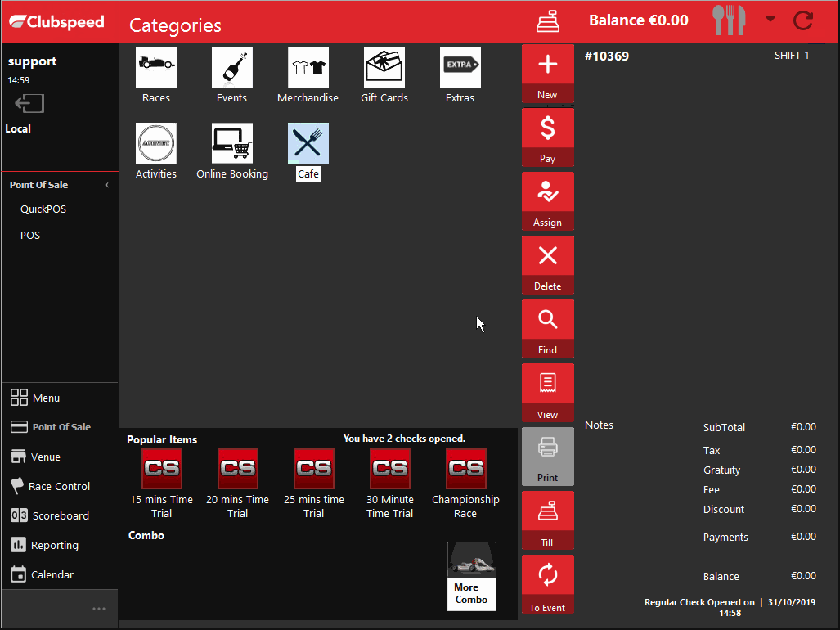Select Point Of Sale in bottom navigation
This screenshot has width=840, height=630.
point(51,427)
